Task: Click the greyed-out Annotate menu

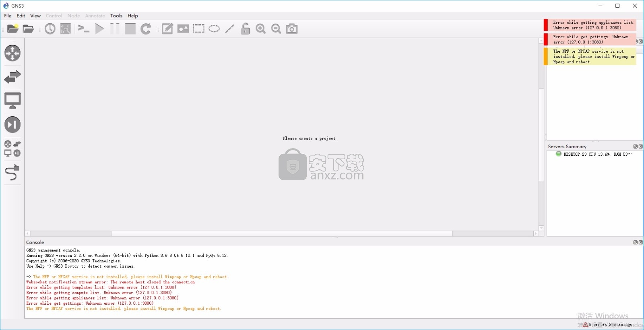Action: [95, 16]
